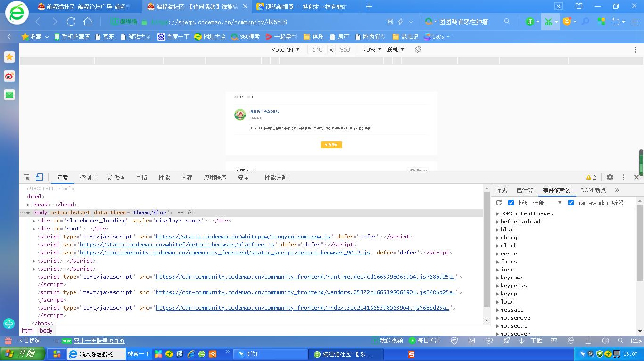644x361 pixels.
Task: Open the favorites star in left sidebar
Action: pos(9,57)
